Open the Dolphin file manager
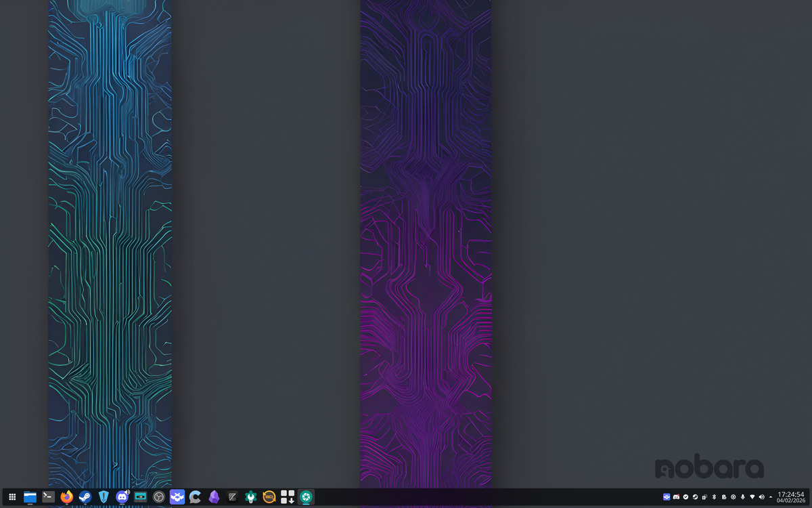 pos(30,496)
